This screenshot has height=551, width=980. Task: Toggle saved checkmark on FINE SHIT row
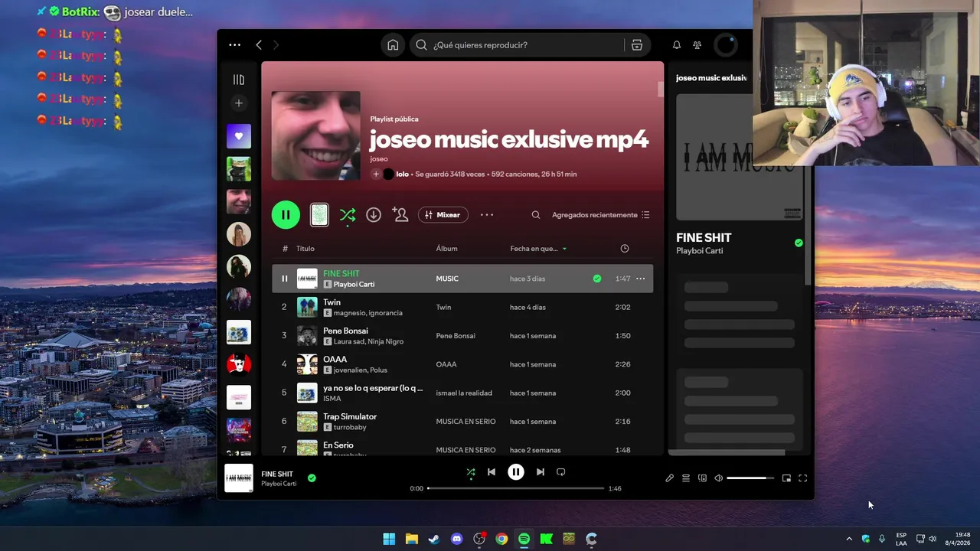click(597, 279)
